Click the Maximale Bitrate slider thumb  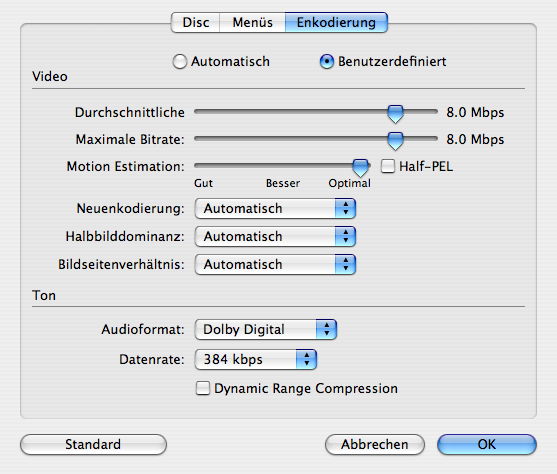coord(395,141)
